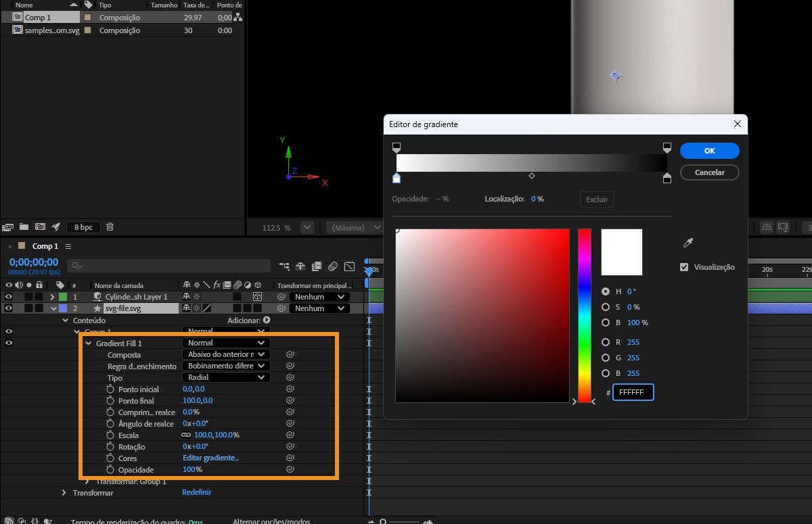812x524 pixels.
Task: Pick a color with the eyedropper tool
Action: click(688, 243)
